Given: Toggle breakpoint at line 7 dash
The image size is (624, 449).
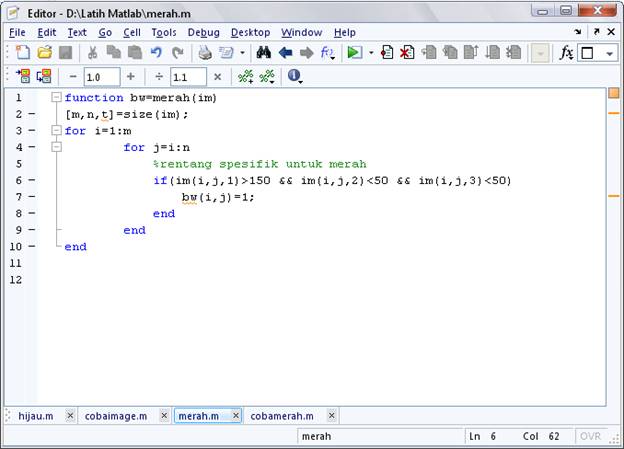Looking at the screenshot, I should click(x=31, y=197).
